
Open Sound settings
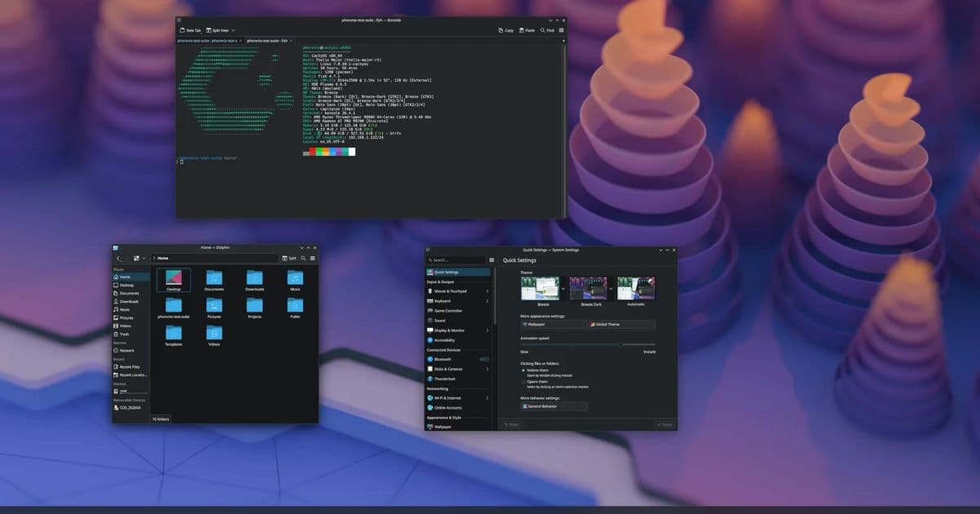point(458,320)
